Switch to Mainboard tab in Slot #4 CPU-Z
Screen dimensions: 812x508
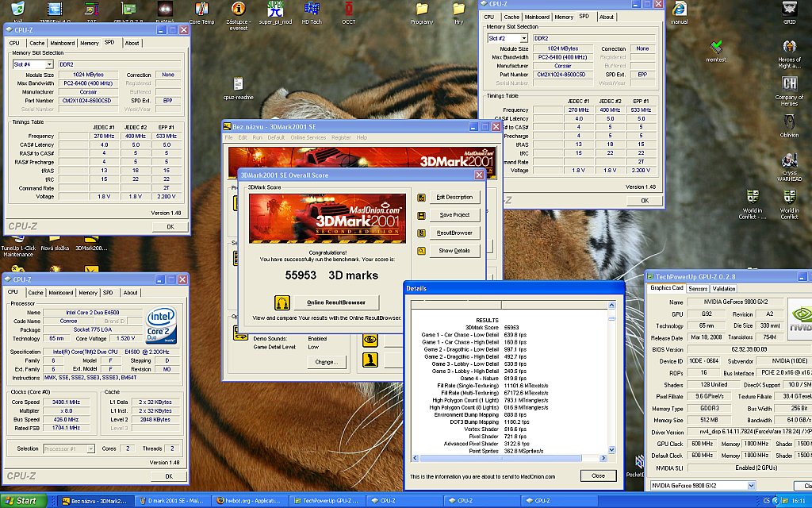pyautogui.click(x=62, y=43)
